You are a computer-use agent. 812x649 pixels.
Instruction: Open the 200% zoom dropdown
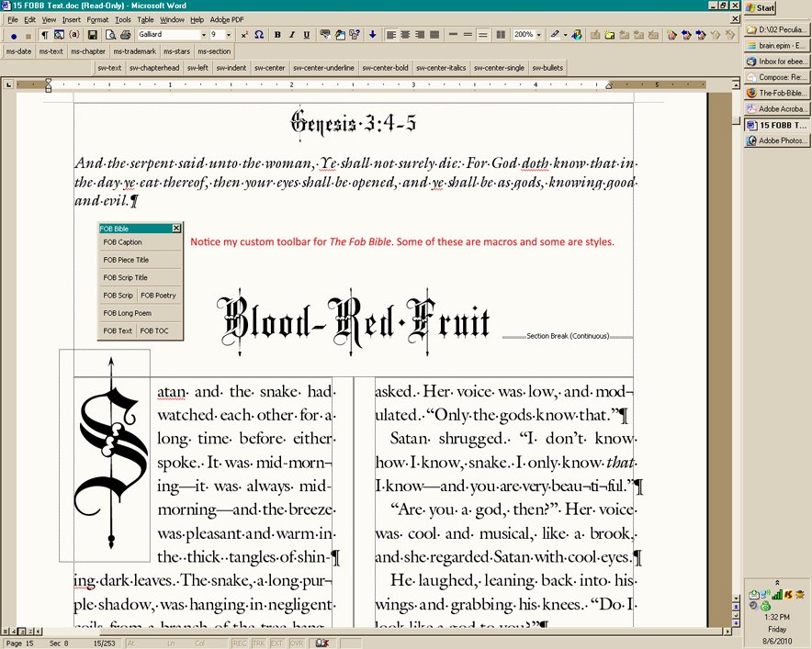[539, 35]
